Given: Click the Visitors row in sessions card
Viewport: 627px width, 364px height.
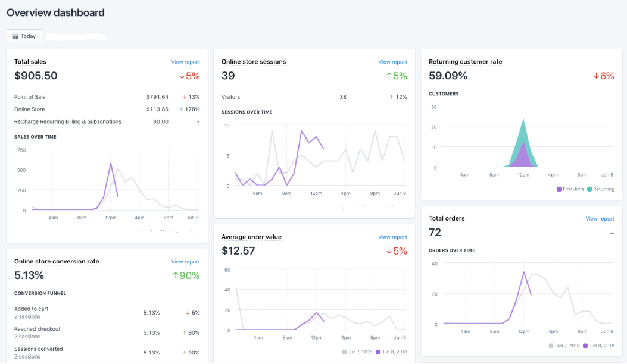Looking at the screenshot, I should [313, 97].
